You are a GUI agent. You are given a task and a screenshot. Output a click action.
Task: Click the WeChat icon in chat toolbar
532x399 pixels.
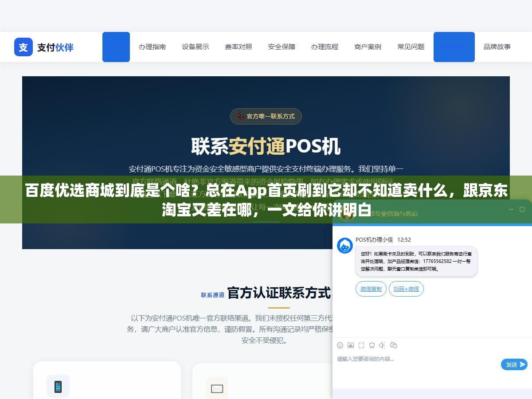(x=394, y=345)
